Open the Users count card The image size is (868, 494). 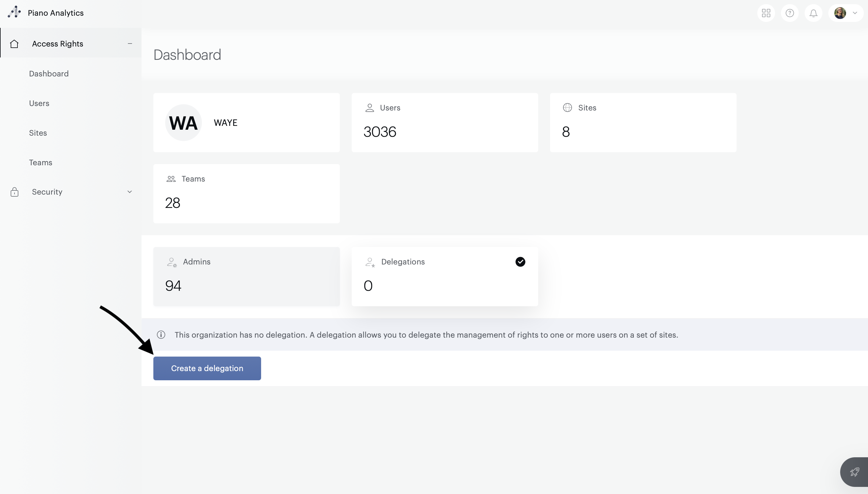(x=445, y=123)
